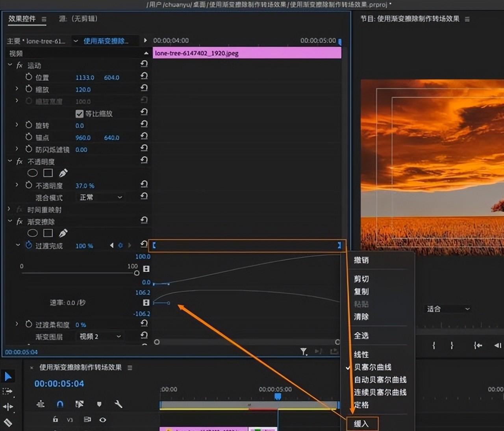This screenshot has height=431, width=504.
Task: Toggle the fx switch of 渐变擦除
Action: [x=19, y=222]
